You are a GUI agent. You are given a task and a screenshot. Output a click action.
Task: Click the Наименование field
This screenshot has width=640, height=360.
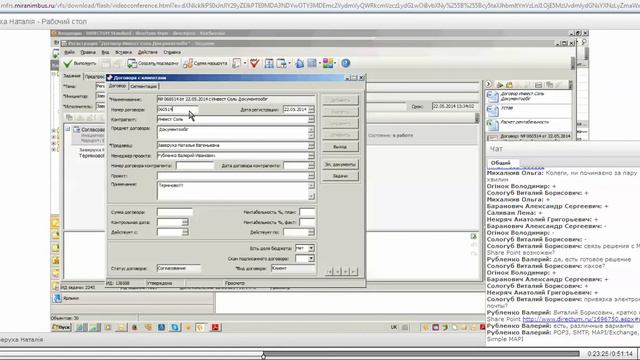point(236,99)
